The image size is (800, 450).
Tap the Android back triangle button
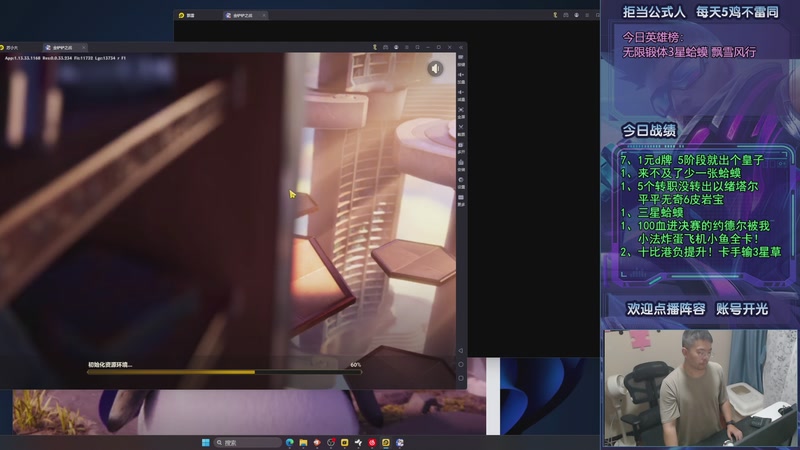pos(461,351)
